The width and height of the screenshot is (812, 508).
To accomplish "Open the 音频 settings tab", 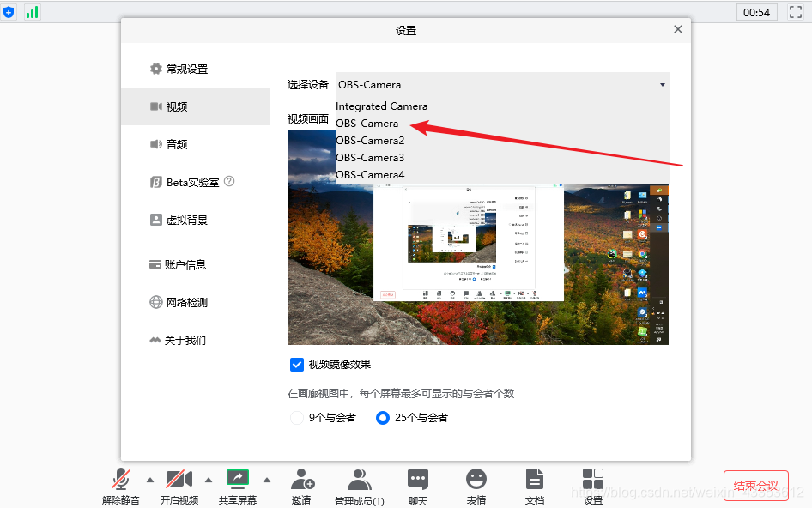I will [195, 144].
